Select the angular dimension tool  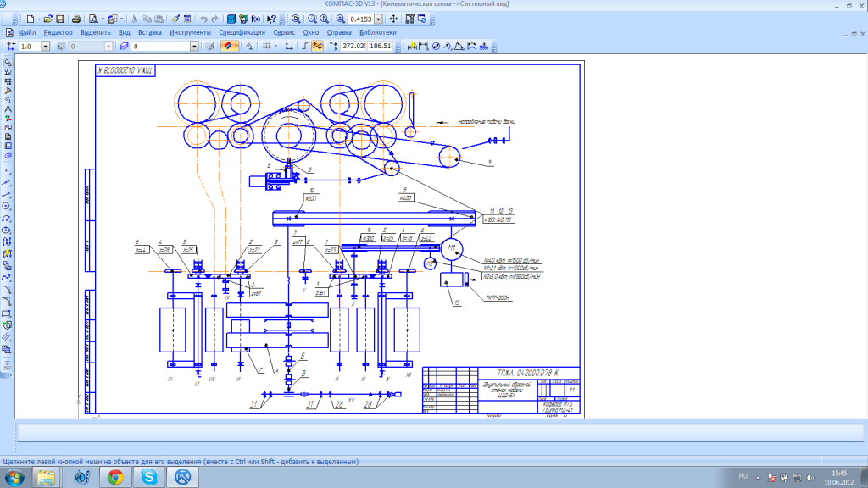459,47
